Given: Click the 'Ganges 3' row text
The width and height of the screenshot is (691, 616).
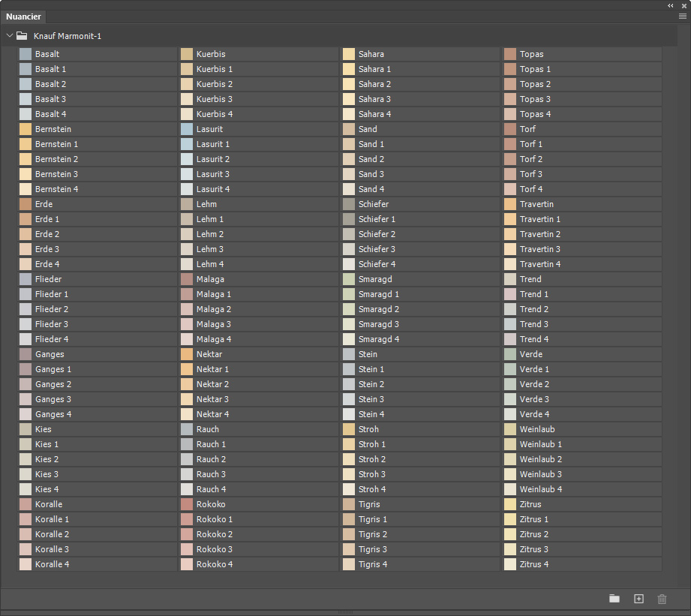Looking at the screenshot, I should pos(53,399).
